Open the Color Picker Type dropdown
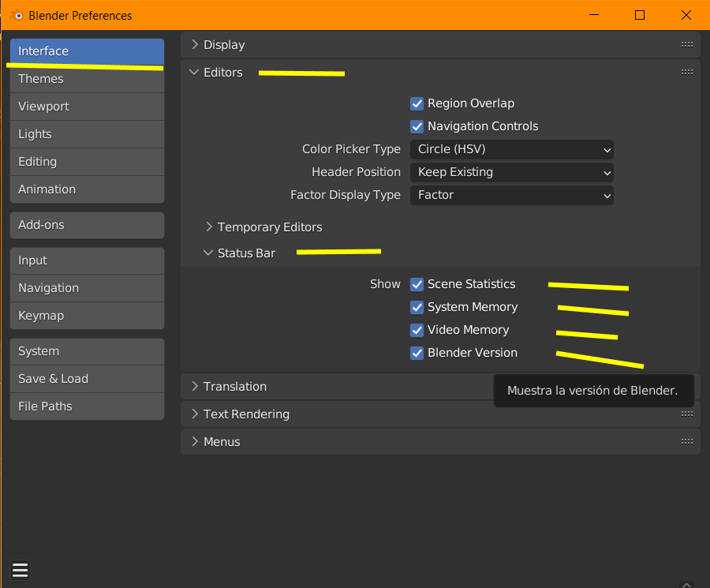 [x=511, y=149]
